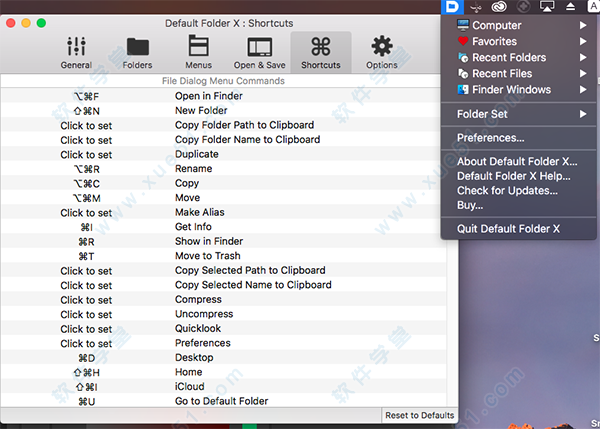Select the Go to Default Folder row

click(x=224, y=401)
